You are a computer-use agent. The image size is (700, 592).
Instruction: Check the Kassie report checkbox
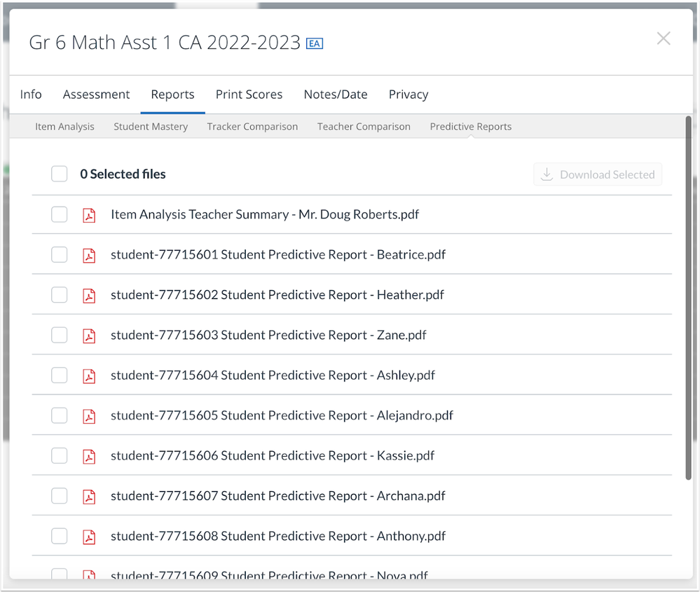(x=60, y=455)
